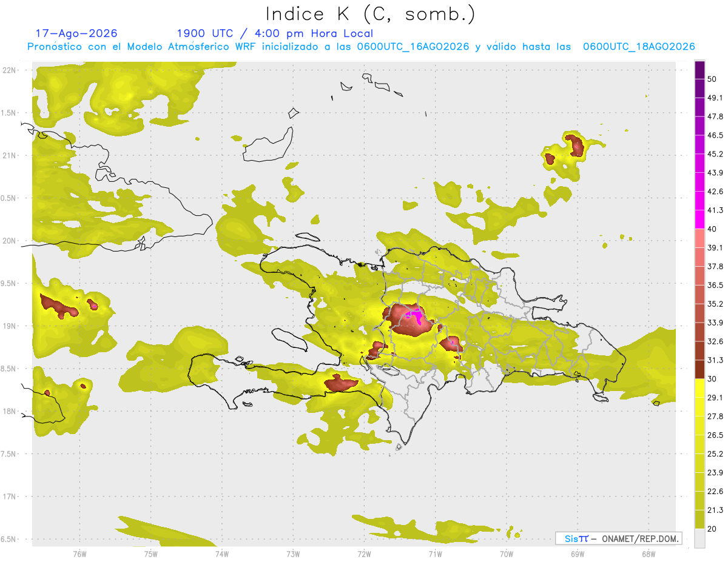Click the colorbar value "46.5"

(x=715, y=135)
